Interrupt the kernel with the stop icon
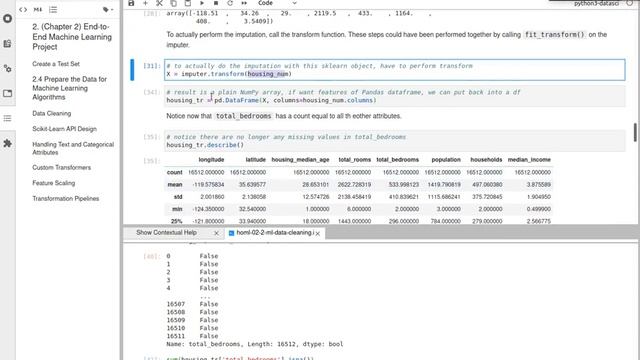The width and height of the screenshot is (640, 360). (216, 3)
